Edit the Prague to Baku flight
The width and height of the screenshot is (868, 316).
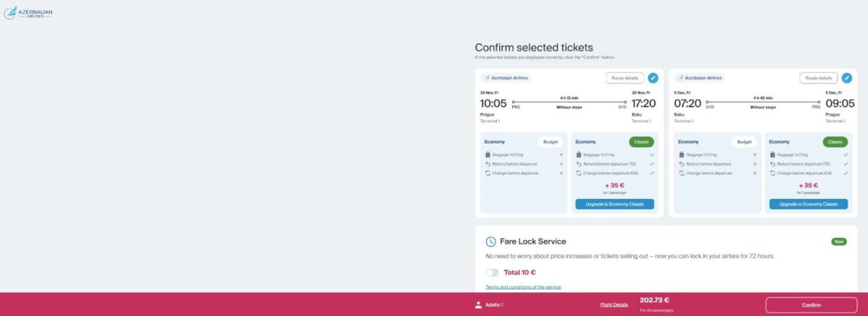pyautogui.click(x=653, y=77)
